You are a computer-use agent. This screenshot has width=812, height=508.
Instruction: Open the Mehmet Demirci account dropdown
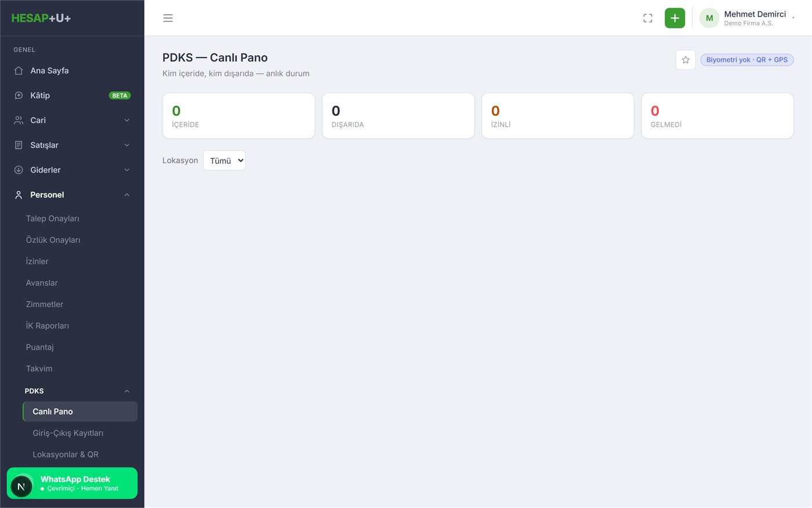coord(747,18)
